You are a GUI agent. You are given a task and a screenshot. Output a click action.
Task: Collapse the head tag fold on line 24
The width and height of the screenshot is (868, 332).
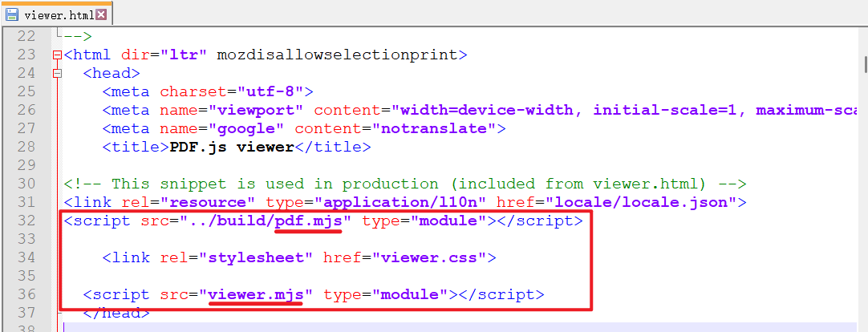click(x=56, y=73)
